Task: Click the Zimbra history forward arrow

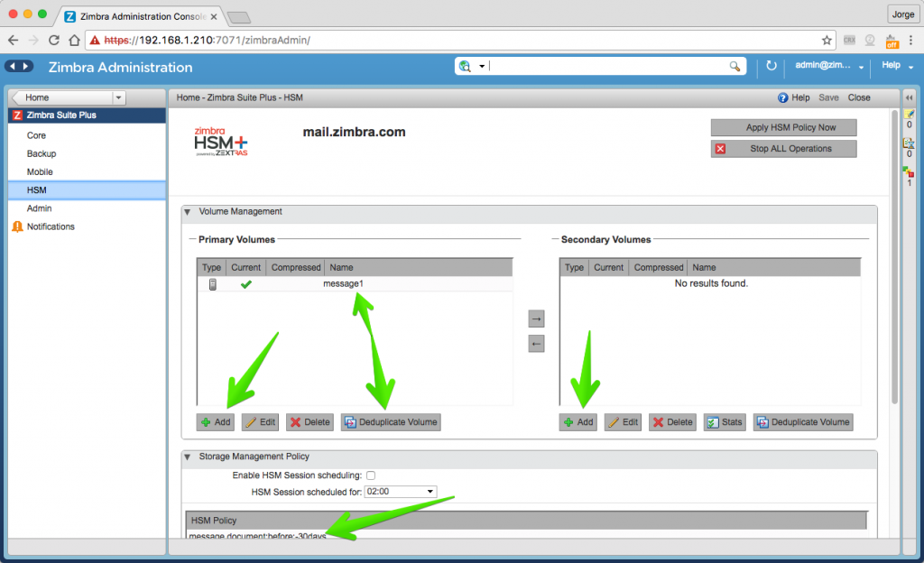Action: coord(25,67)
